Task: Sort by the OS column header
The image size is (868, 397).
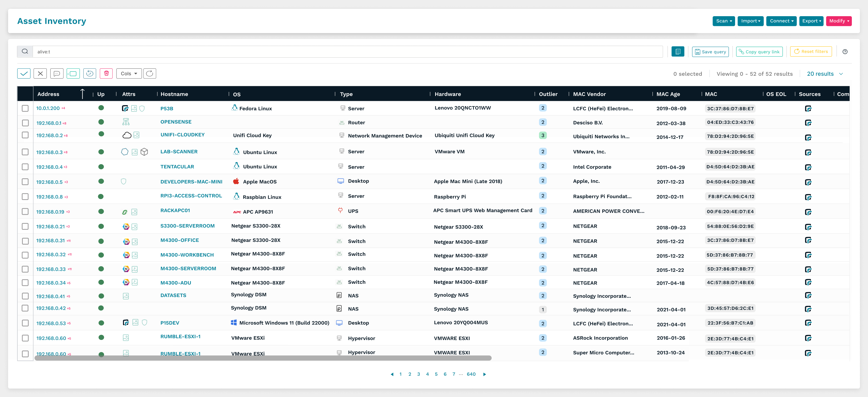Action: (x=237, y=94)
